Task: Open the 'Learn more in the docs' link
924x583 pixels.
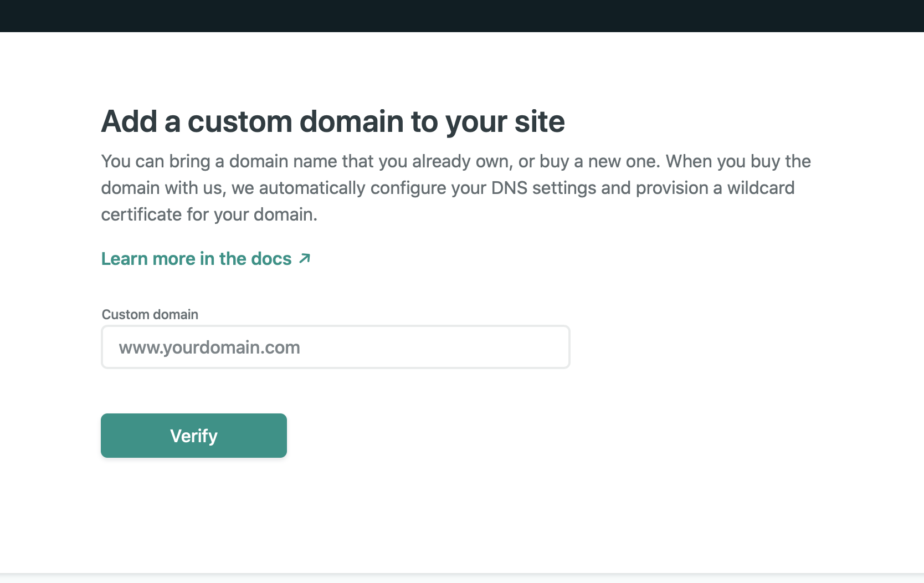Action: pos(206,259)
